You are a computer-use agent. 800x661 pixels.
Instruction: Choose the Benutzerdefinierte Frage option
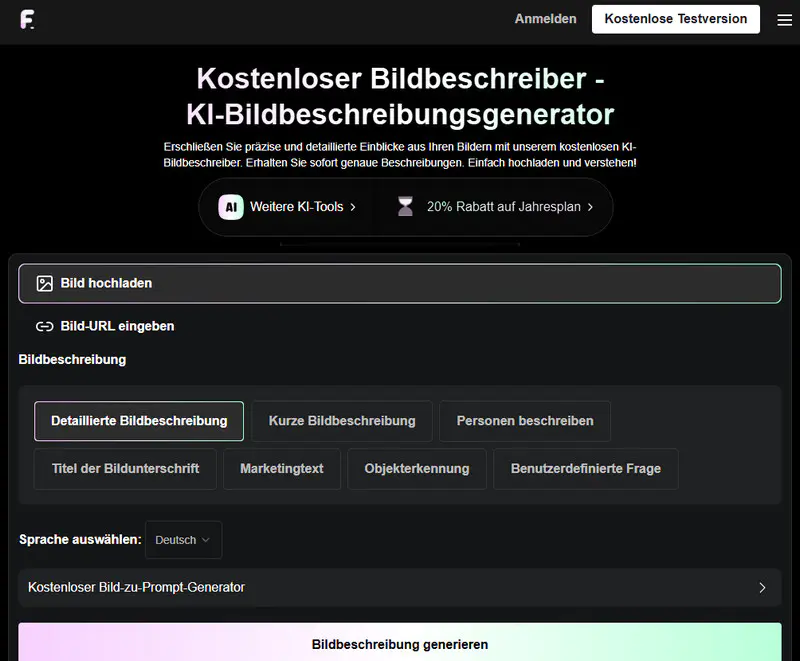[x=586, y=468]
